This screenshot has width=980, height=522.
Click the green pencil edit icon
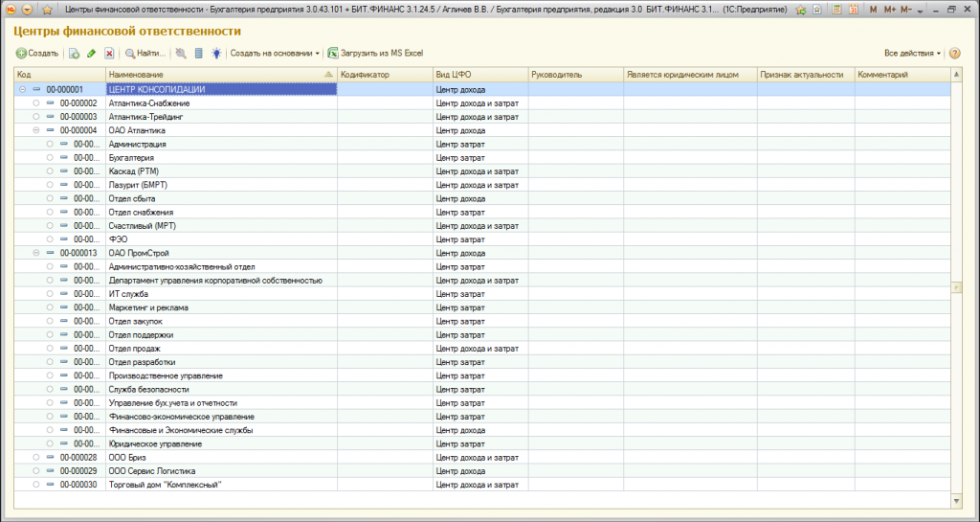tap(91, 54)
